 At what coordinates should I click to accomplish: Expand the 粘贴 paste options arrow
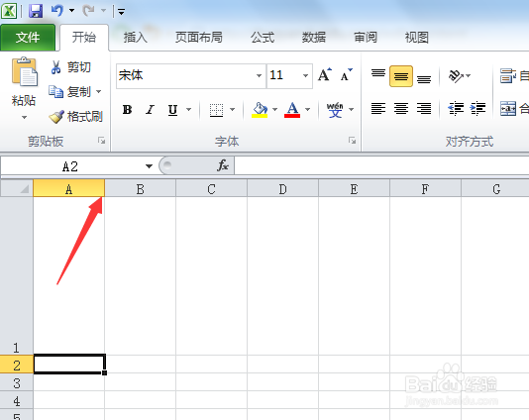(x=24, y=118)
